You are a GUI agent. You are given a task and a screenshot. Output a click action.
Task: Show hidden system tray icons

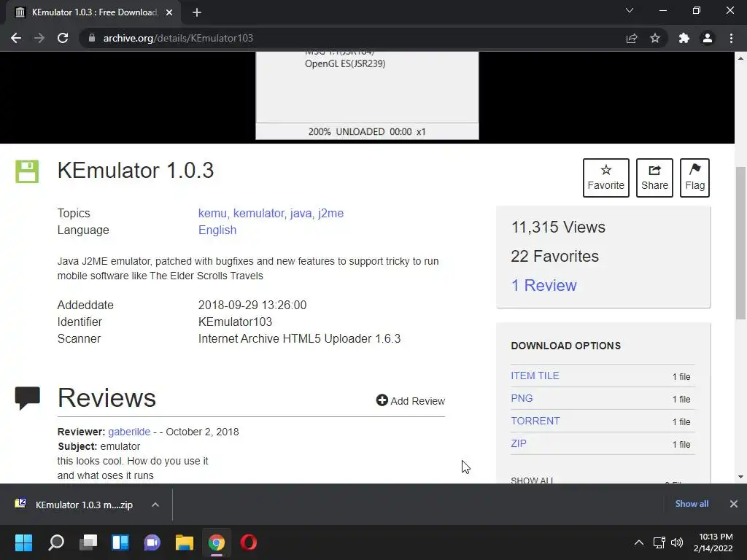coord(639,542)
